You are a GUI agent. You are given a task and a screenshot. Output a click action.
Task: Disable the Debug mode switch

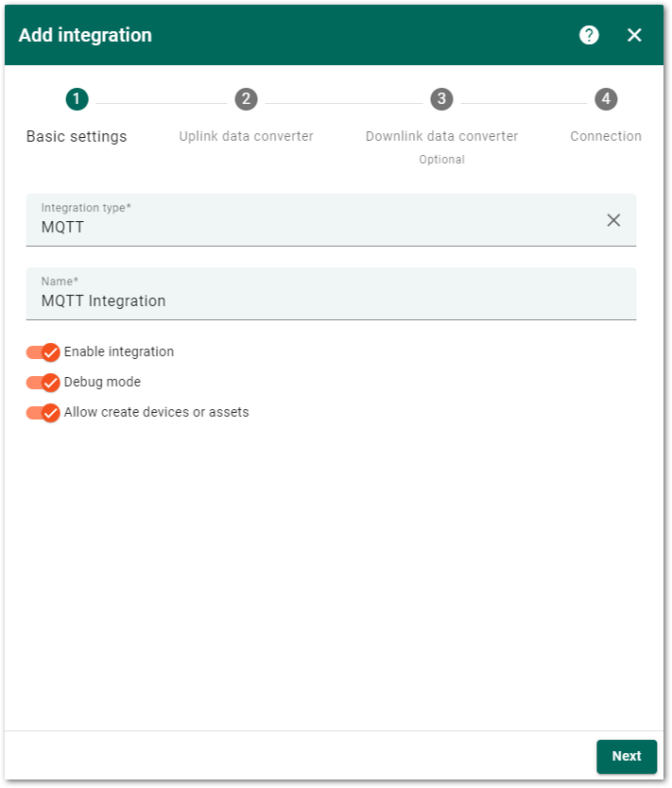(43, 383)
